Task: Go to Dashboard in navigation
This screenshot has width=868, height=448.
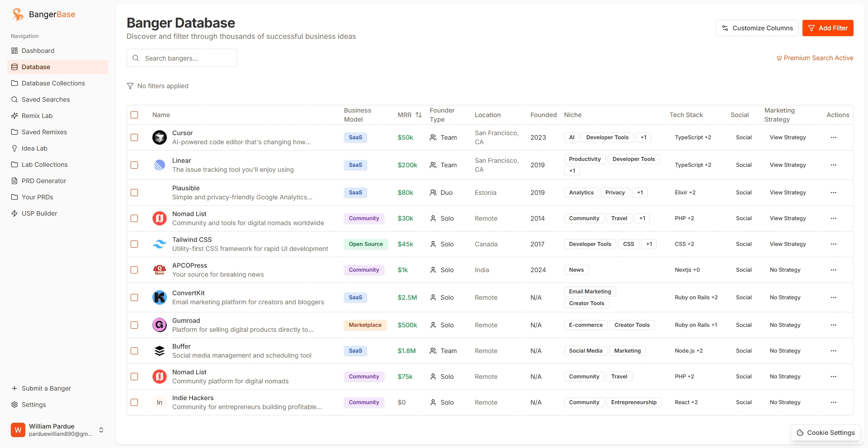Action: click(x=58, y=51)
